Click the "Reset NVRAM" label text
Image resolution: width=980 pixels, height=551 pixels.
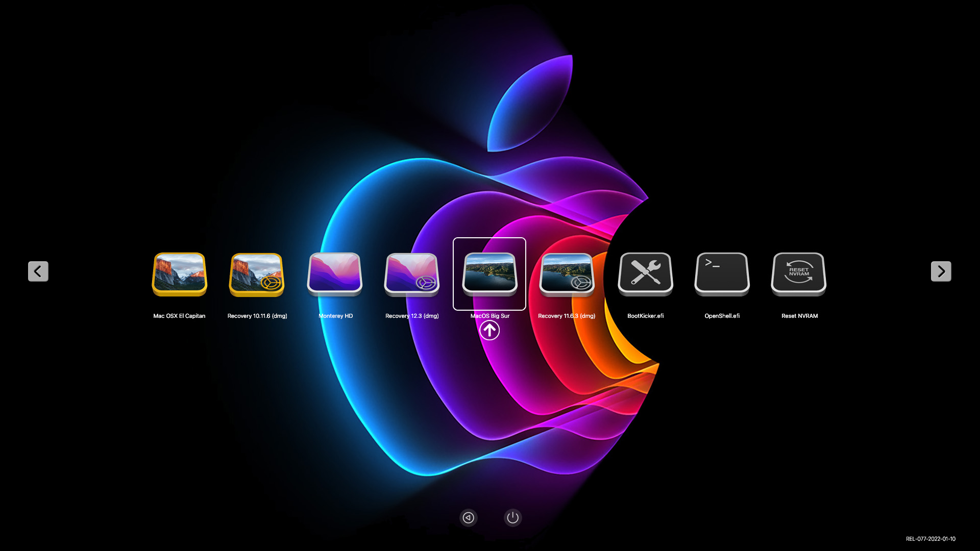tap(799, 316)
